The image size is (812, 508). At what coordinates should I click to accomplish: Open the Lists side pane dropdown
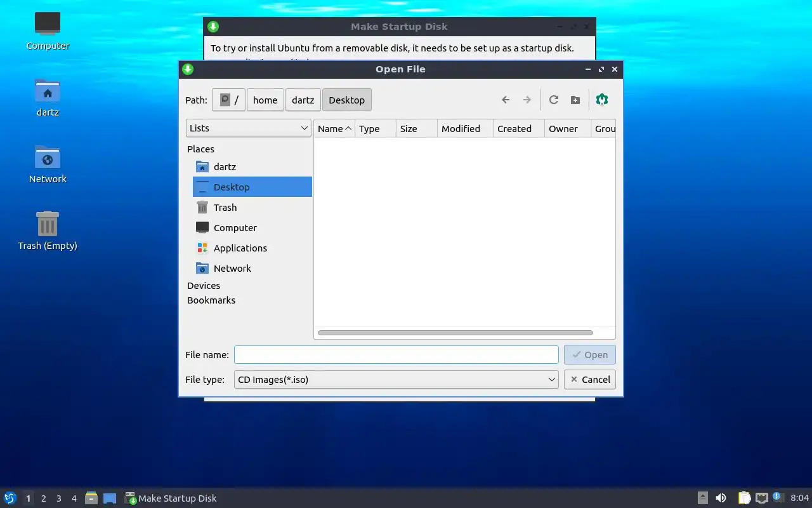tap(249, 128)
